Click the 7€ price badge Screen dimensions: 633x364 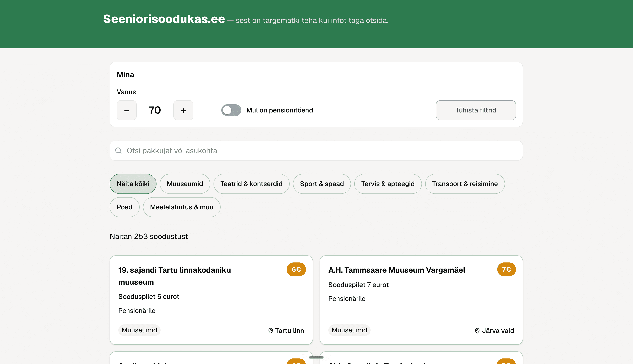(506, 269)
